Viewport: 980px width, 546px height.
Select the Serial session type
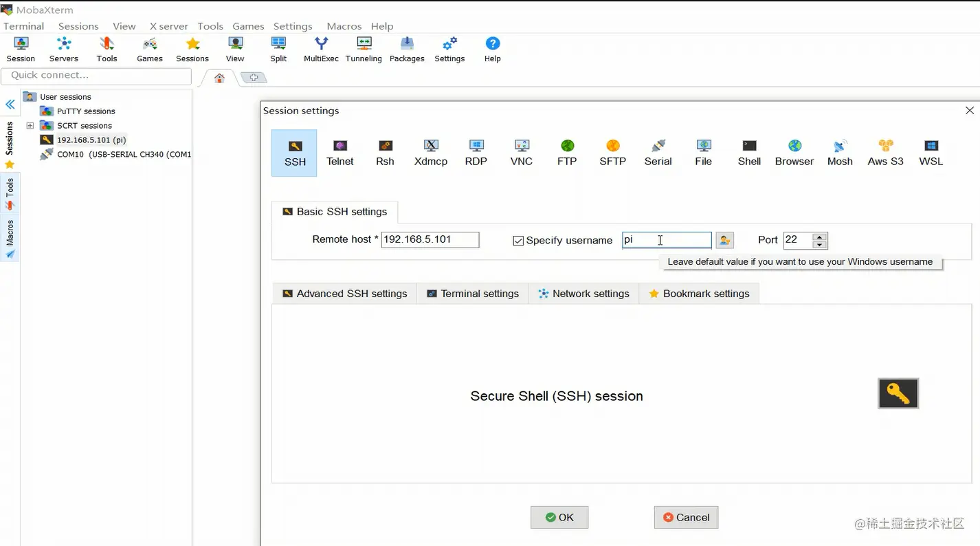658,153
